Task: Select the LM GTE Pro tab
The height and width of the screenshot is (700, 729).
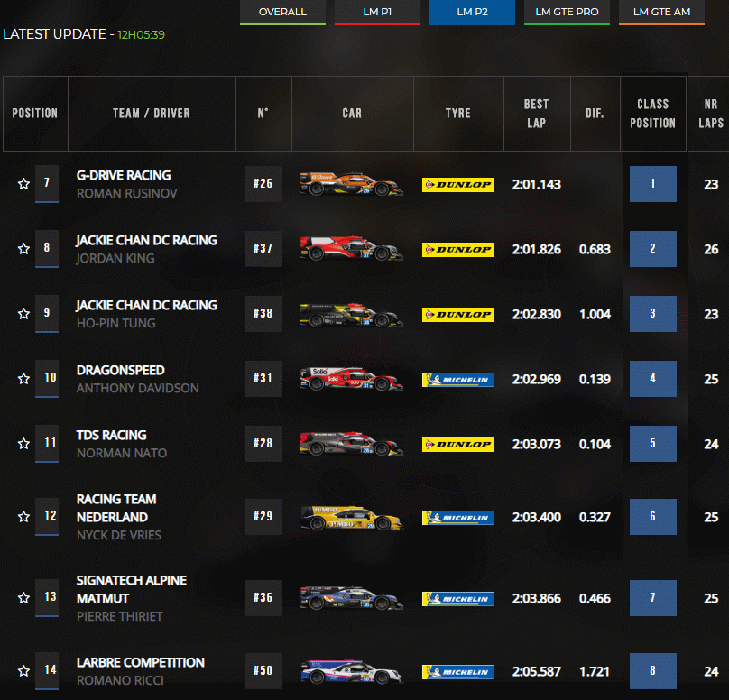Action: (567, 13)
